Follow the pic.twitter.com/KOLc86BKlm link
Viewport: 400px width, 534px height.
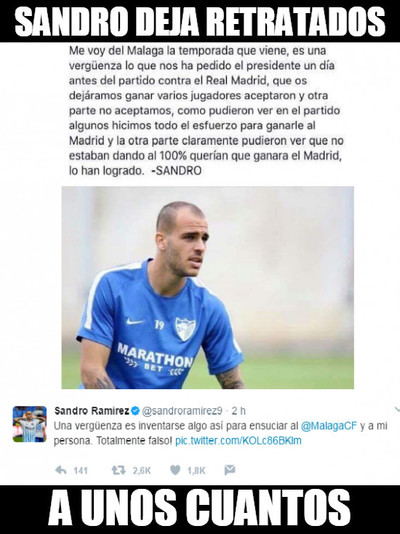(x=238, y=441)
